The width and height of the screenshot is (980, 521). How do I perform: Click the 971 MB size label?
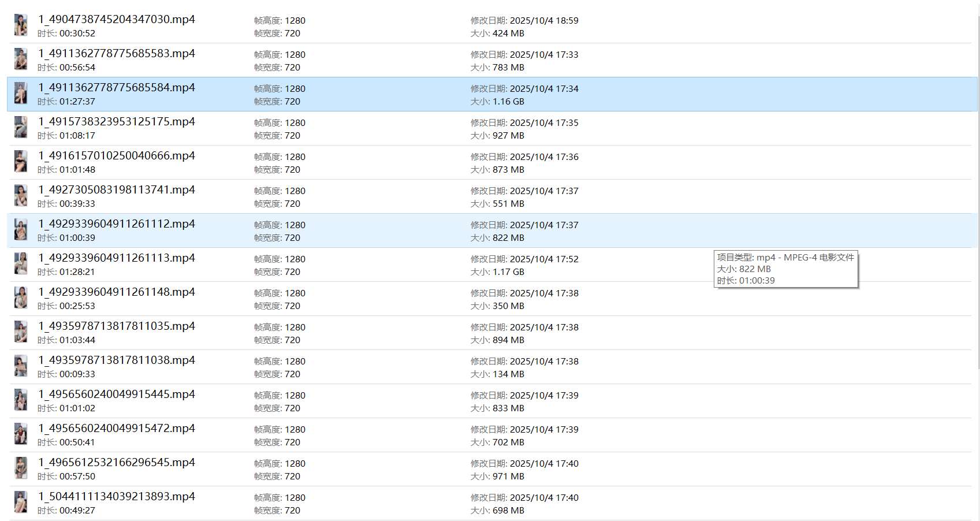(x=508, y=477)
